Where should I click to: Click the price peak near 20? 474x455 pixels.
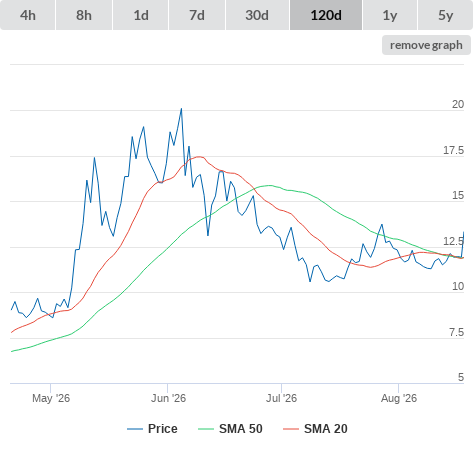pos(181,109)
